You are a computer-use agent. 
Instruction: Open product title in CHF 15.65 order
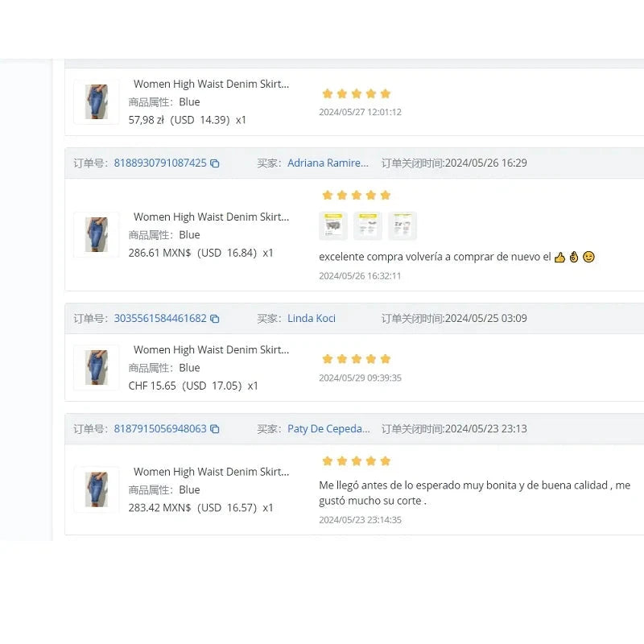point(211,349)
